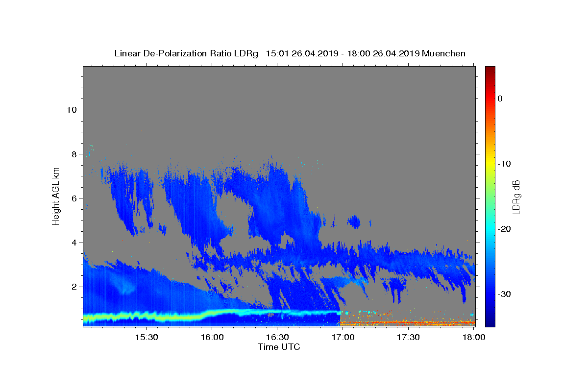Click the 18:00 time tick label
588x392 pixels.
473,337
